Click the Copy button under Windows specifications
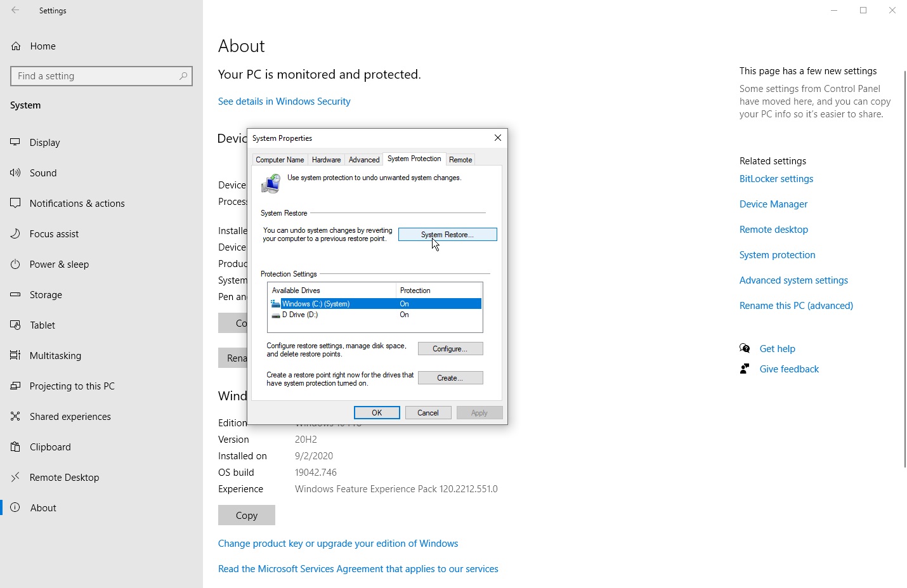This screenshot has height=588, width=907. 247,515
